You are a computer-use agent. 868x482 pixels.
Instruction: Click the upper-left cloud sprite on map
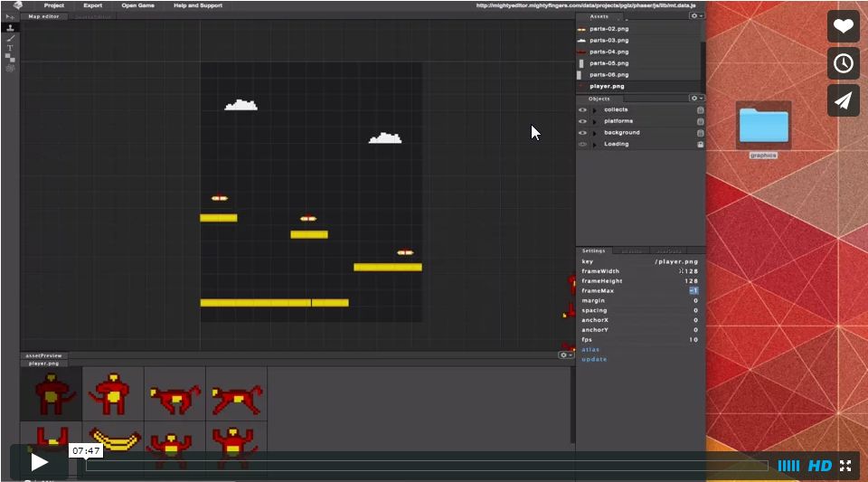pos(241,105)
